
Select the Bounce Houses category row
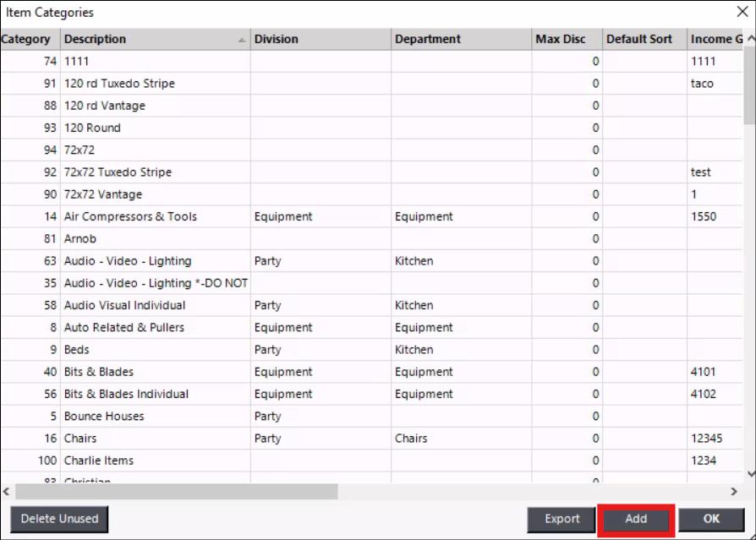tap(104, 416)
